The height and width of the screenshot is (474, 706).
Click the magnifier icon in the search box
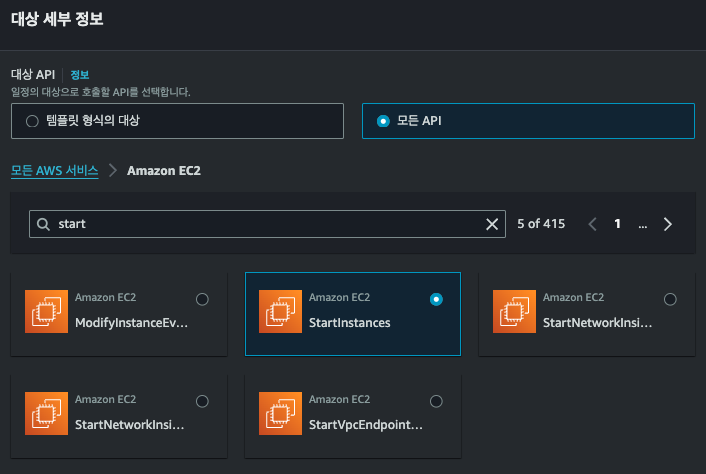(x=43, y=224)
